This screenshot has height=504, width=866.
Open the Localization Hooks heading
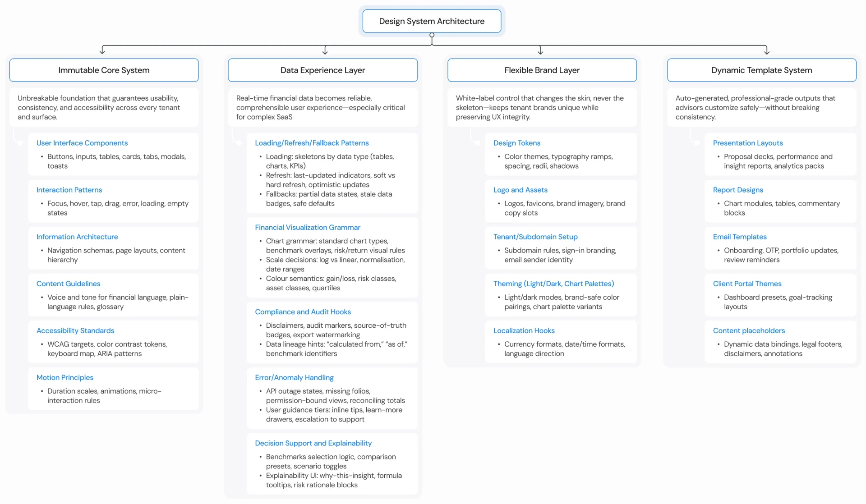(524, 330)
